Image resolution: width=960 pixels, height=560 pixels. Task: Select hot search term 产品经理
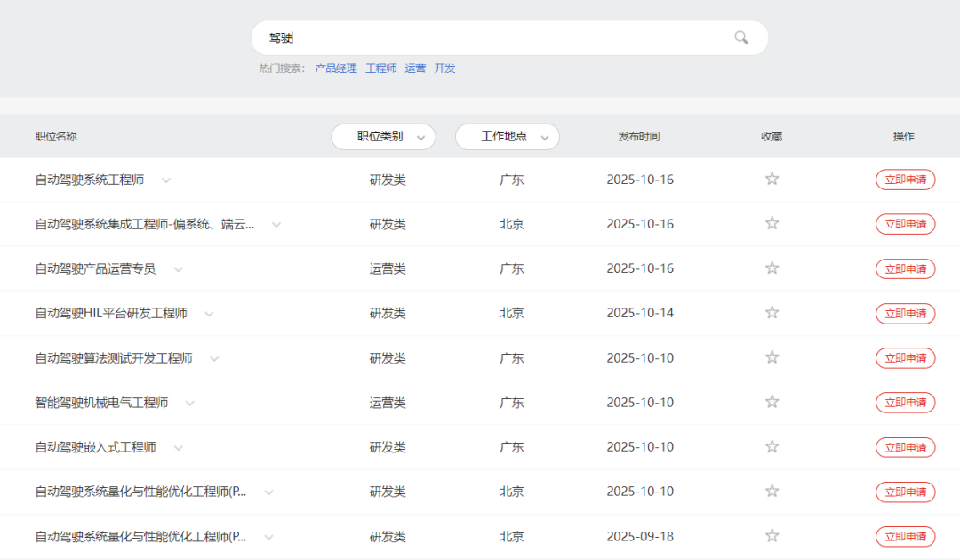[x=336, y=68]
